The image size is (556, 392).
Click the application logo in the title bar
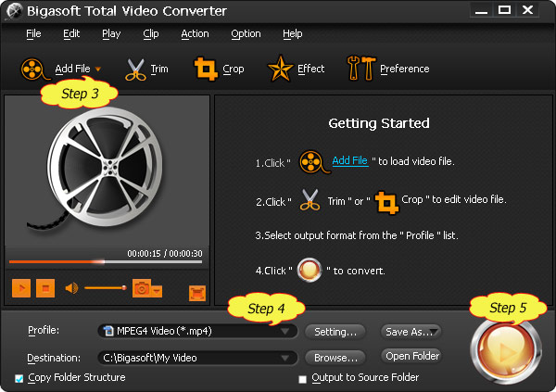coord(15,11)
